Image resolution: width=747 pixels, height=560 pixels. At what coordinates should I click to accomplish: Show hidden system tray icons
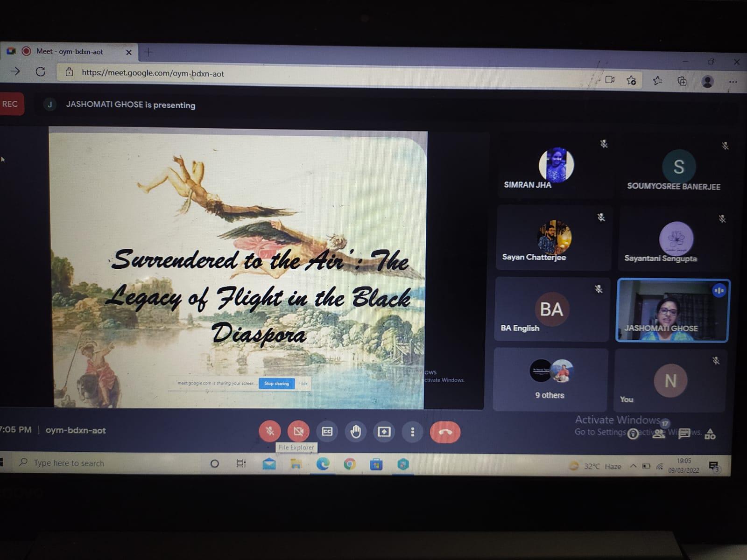tap(634, 465)
